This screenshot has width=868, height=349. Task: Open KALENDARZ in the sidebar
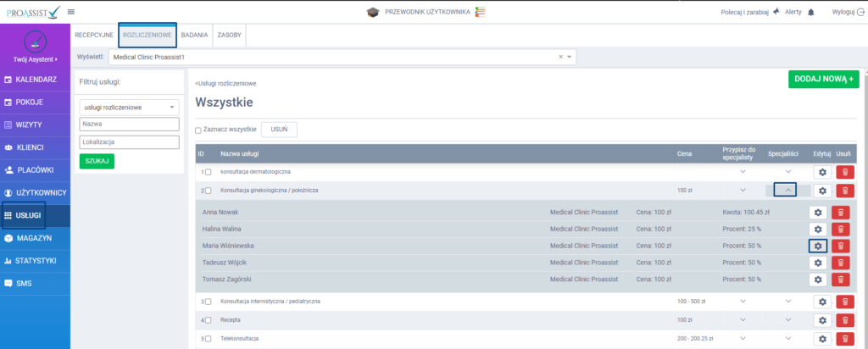click(35, 80)
